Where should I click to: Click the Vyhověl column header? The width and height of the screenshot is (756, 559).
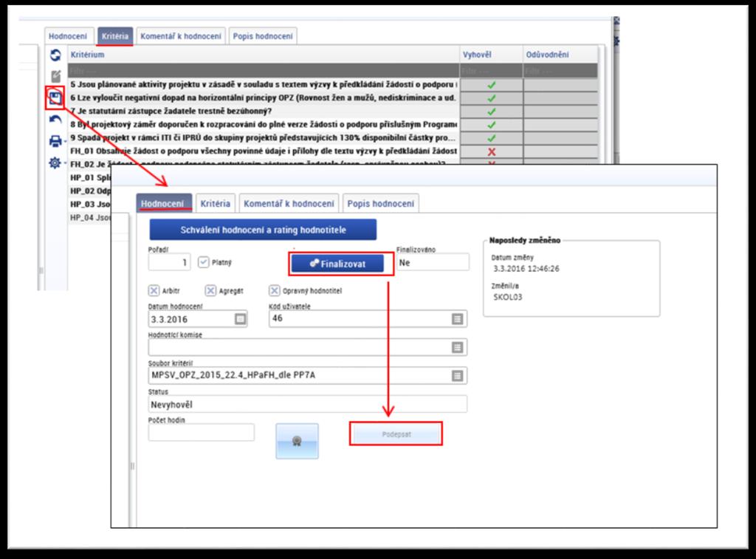[491, 55]
